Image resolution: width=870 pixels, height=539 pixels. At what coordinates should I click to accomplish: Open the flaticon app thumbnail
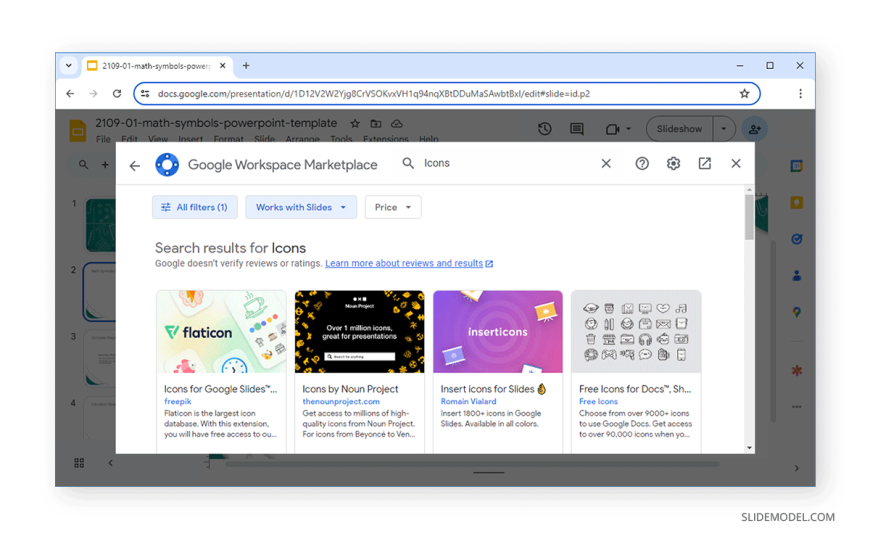[221, 331]
